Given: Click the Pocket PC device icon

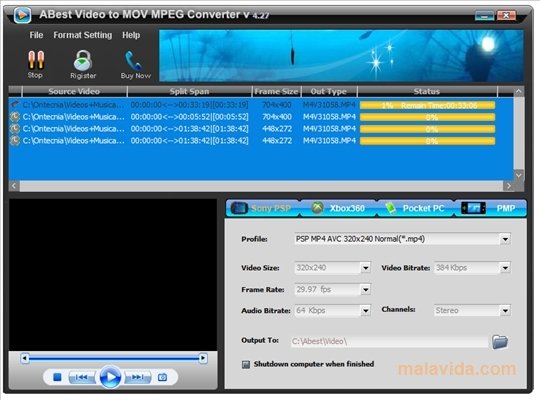Looking at the screenshot, I should [391, 208].
